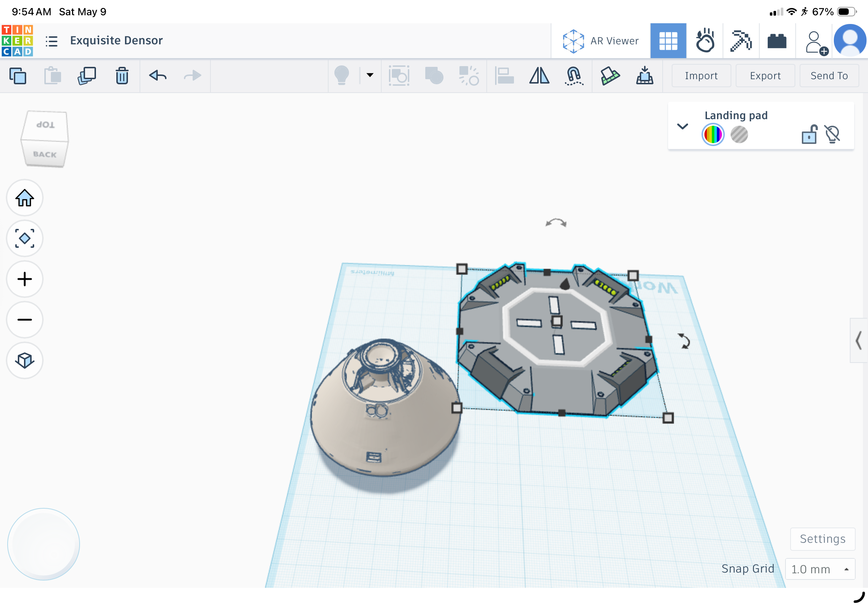Image resolution: width=868 pixels, height=606 pixels.
Task: Select the Landing pad name label
Action: coord(736,115)
